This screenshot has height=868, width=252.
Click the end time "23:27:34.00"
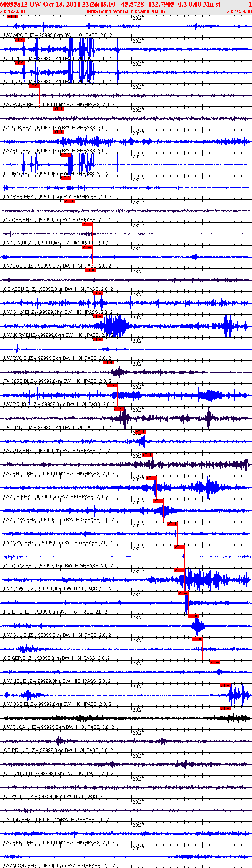(239, 12)
